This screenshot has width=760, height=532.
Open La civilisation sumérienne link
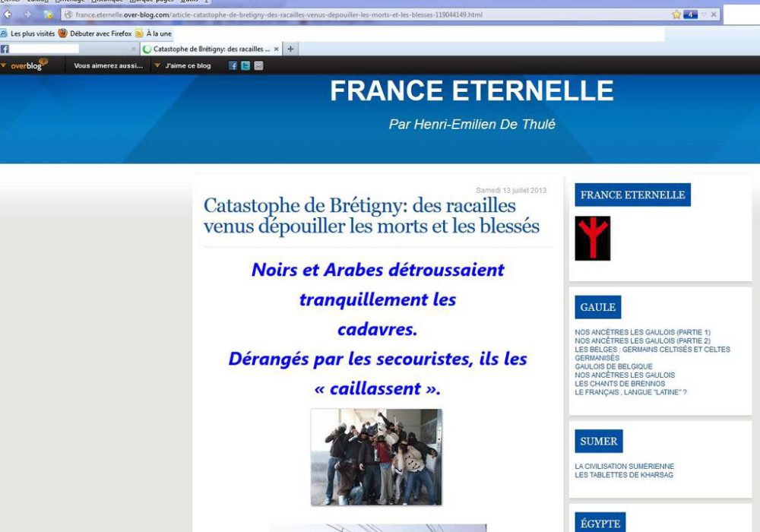[624, 467]
